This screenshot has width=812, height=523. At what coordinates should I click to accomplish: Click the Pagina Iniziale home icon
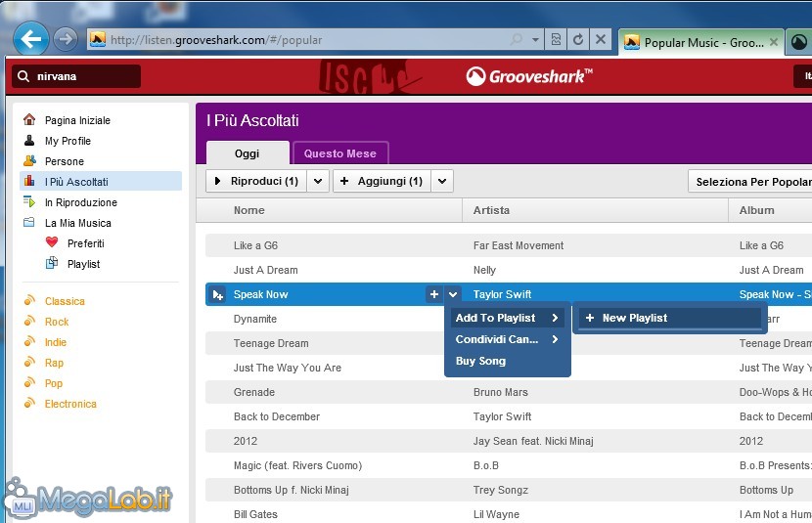pos(29,119)
